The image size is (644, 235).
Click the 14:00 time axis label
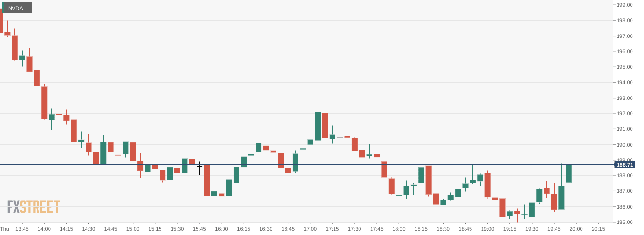(44, 229)
